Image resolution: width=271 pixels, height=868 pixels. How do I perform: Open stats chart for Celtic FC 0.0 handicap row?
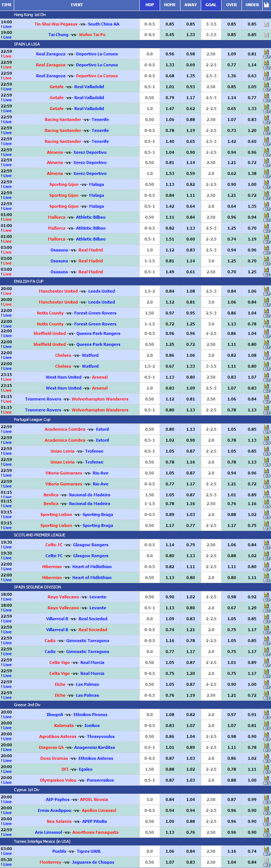pos(266,554)
